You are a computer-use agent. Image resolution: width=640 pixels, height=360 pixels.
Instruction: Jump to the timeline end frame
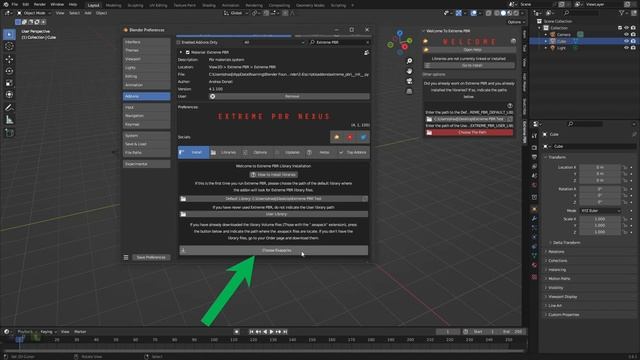(x=285, y=332)
